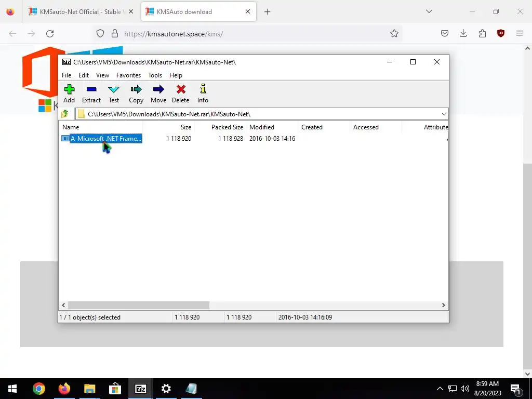Click the Add button in 7-Zip toolbar
This screenshot has width=532, height=399.
[x=69, y=94]
